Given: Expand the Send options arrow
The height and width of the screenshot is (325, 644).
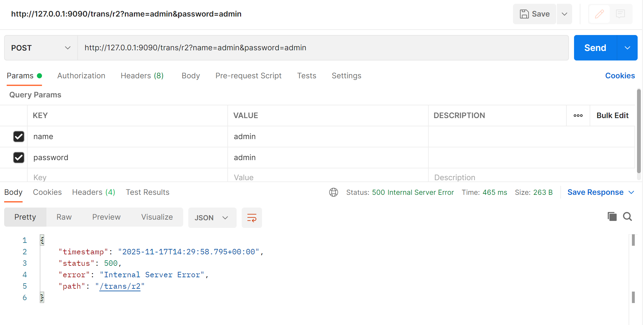Looking at the screenshot, I should point(627,48).
